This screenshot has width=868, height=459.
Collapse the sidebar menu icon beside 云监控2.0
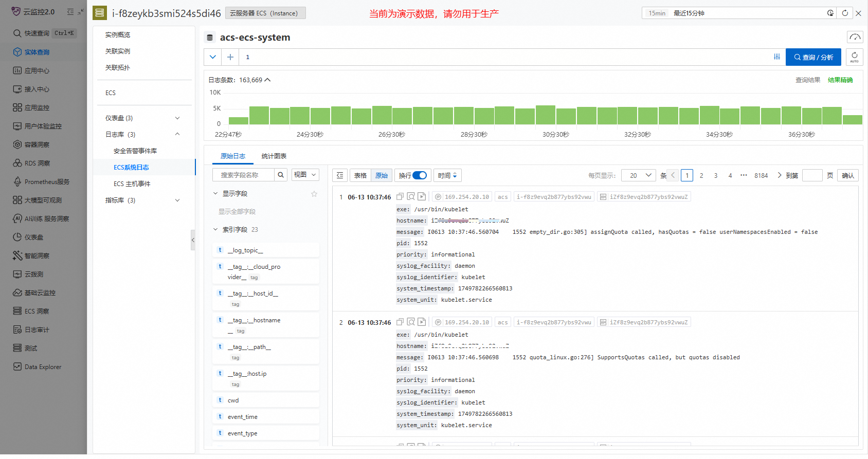click(x=70, y=12)
